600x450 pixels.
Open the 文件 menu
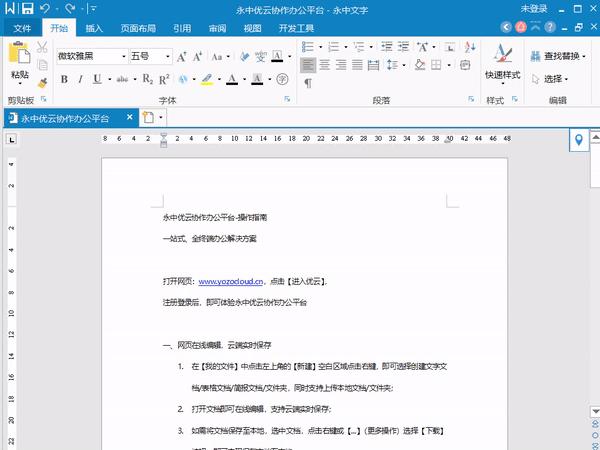click(x=22, y=28)
